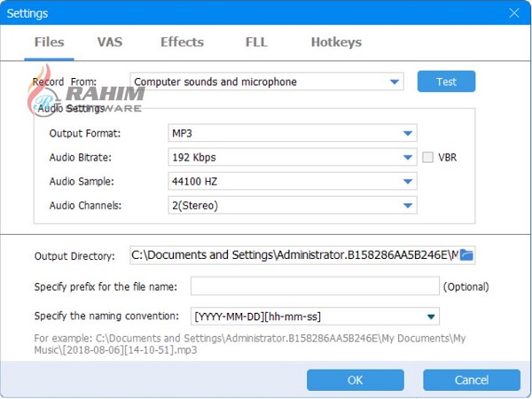The image size is (532, 399).
Task: Open the Audio Channels 2(Stereo) dropdown
Action: (x=293, y=206)
